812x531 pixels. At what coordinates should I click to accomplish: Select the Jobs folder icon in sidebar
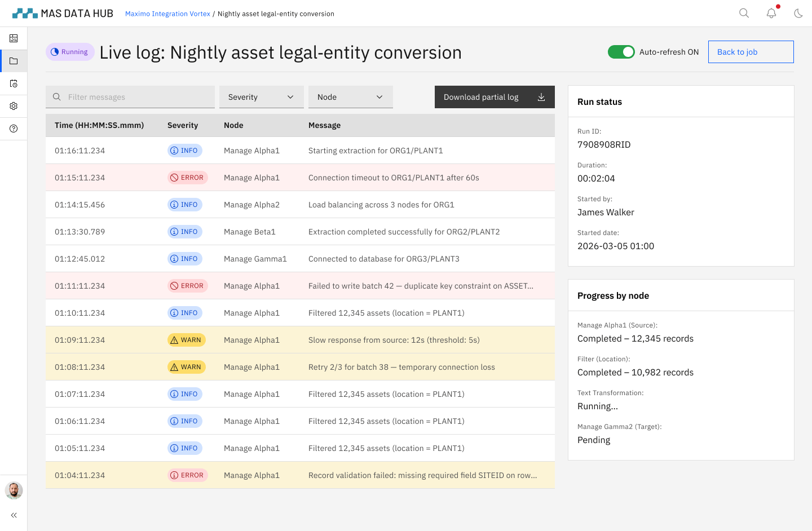[x=14, y=61]
